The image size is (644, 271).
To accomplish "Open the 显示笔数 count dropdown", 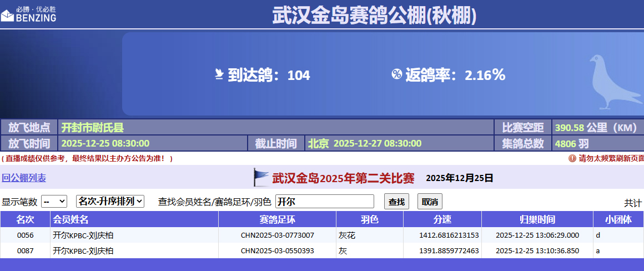I will (x=54, y=201).
